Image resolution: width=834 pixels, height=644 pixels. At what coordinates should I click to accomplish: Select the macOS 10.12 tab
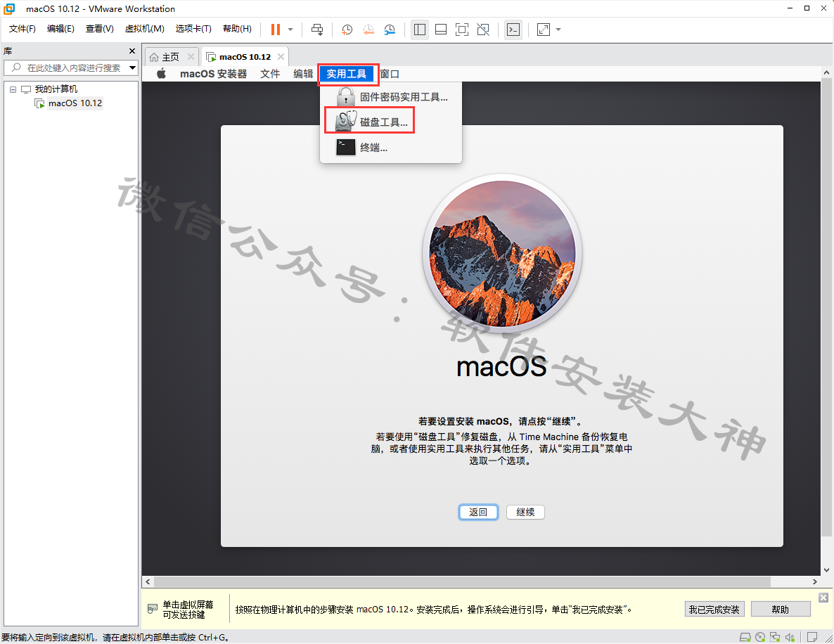point(245,57)
